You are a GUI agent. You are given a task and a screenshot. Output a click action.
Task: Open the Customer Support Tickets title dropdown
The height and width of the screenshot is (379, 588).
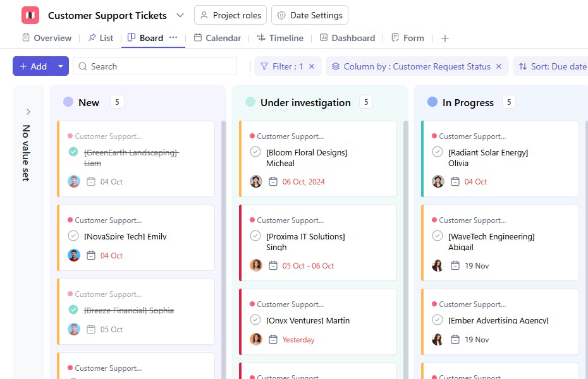[x=179, y=15]
